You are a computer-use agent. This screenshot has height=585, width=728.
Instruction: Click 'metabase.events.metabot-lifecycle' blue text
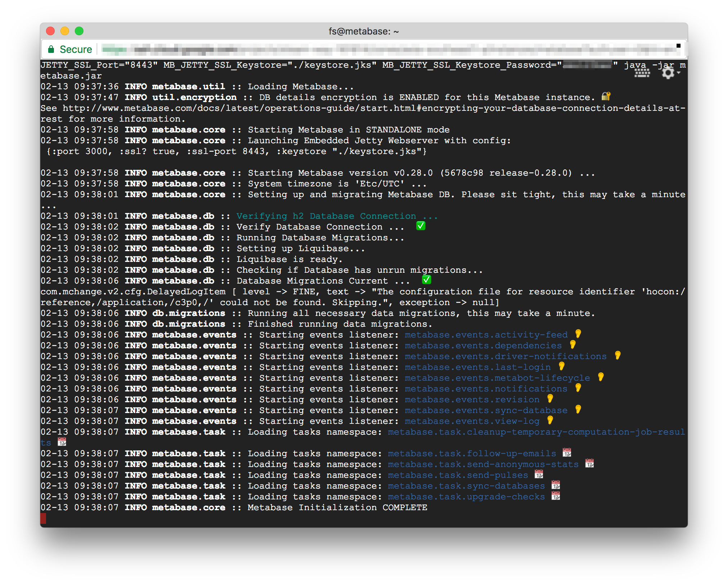(497, 378)
